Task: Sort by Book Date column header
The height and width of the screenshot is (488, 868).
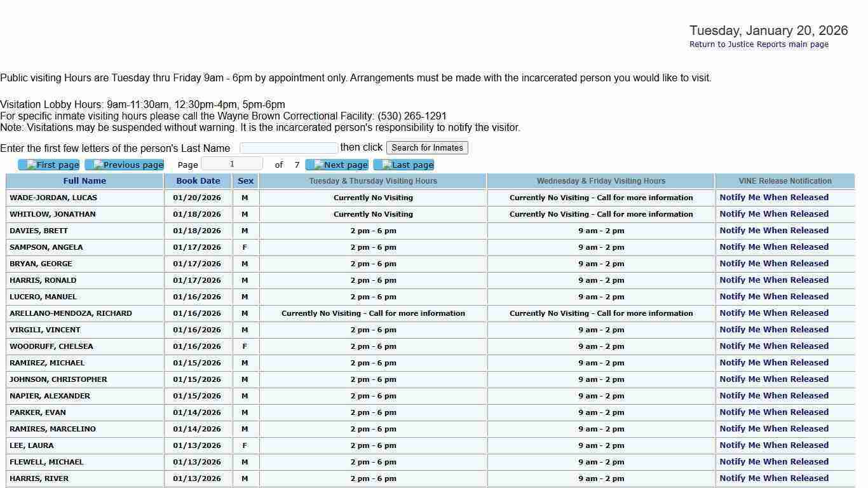Action: pos(198,181)
